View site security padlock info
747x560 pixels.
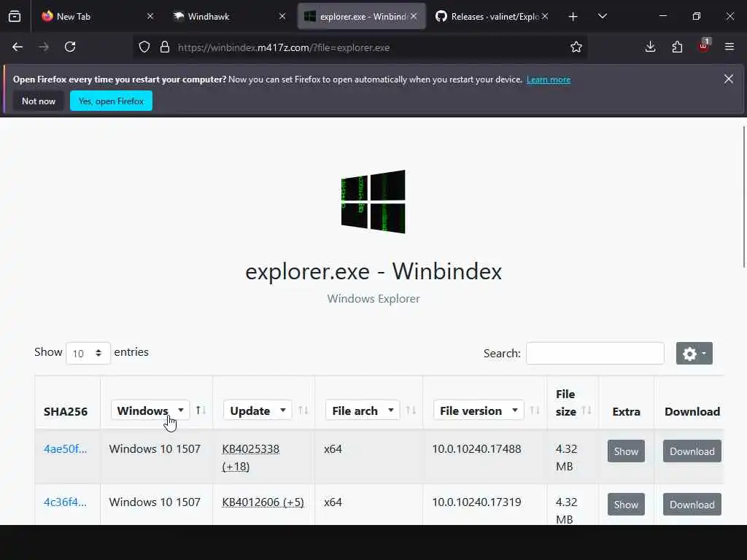[165, 47]
